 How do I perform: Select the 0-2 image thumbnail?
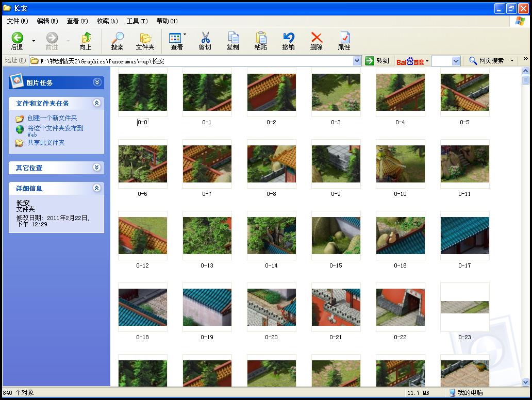coord(272,92)
